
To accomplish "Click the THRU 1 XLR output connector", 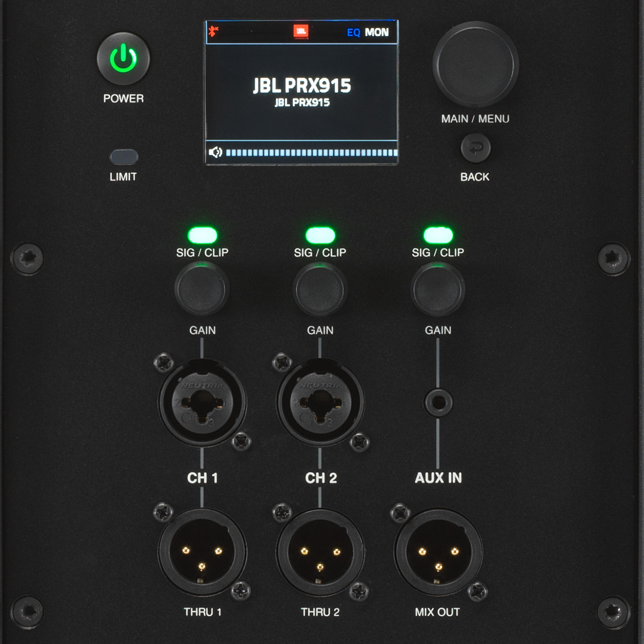I will (202, 552).
